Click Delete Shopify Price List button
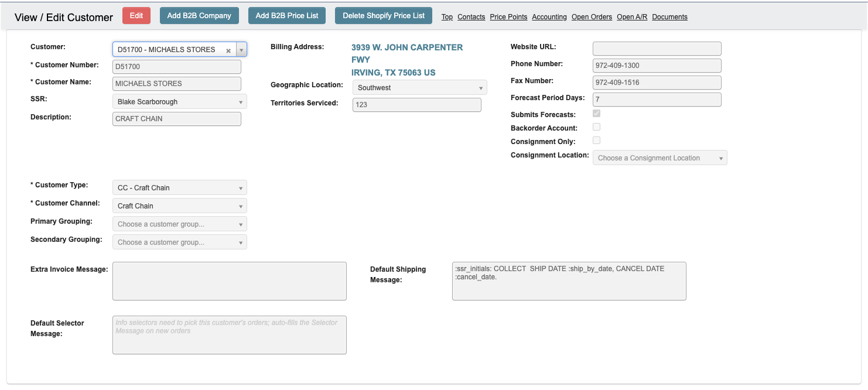Image resolution: width=868 pixels, height=390 pixels. [x=384, y=16]
